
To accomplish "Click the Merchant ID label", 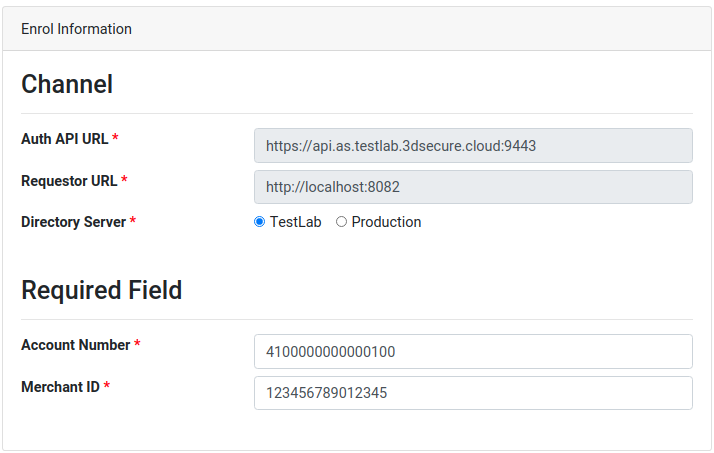I will 60,387.
